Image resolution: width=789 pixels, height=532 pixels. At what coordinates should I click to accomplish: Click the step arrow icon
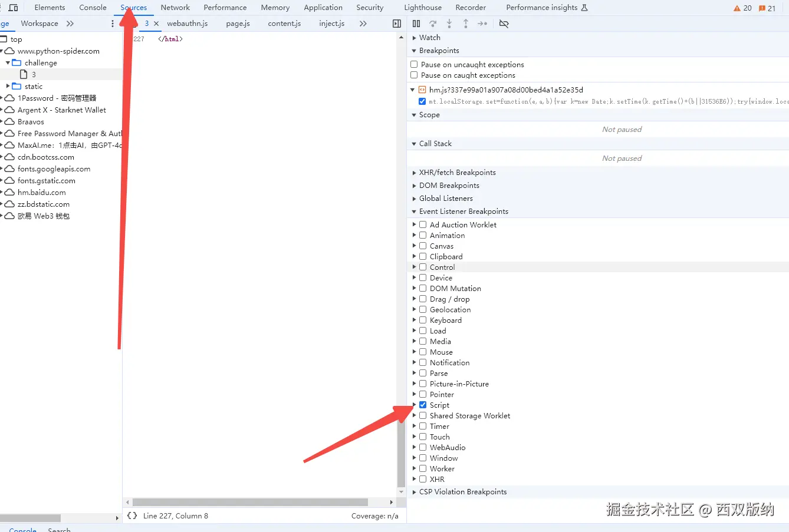coord(482,24)
